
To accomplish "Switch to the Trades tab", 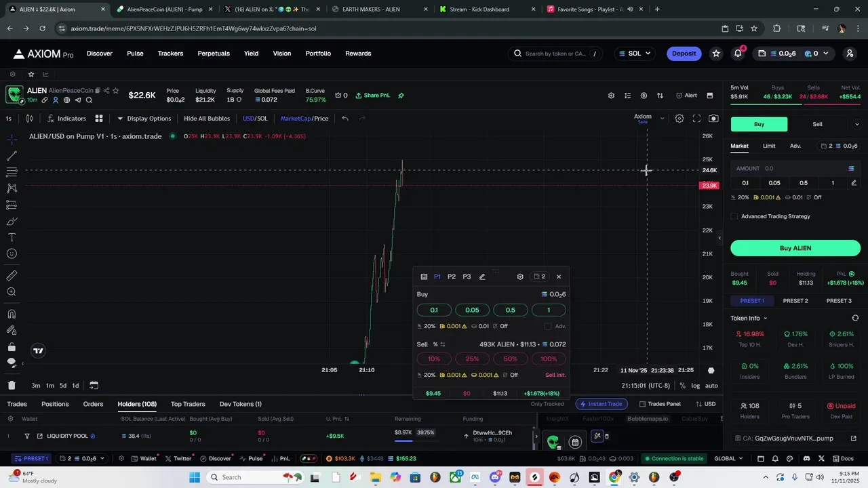I will 17,404.
